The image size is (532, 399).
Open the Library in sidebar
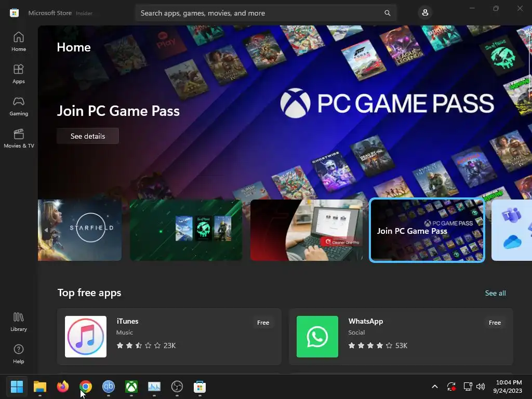pyautogui.click(x=19, y=322)
